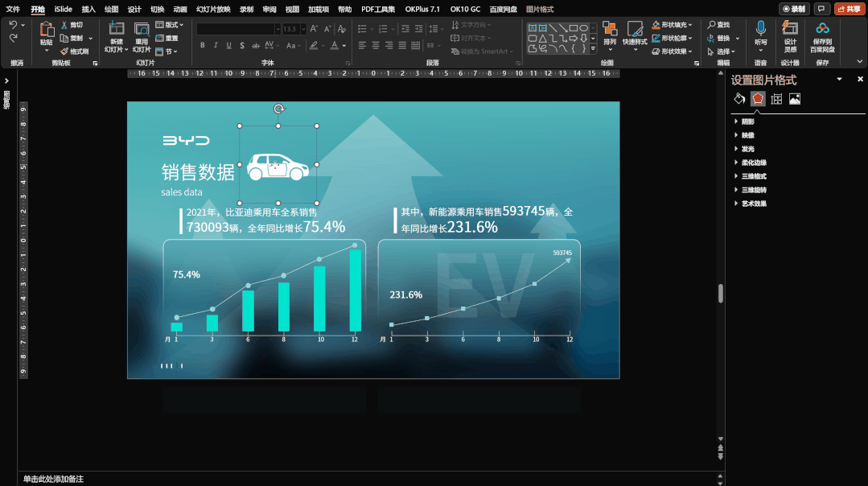Image resolution: width=868 pixels, height=486 pixels.
Task: Open 设计灵感 Designer ideas
Action: 790,36
